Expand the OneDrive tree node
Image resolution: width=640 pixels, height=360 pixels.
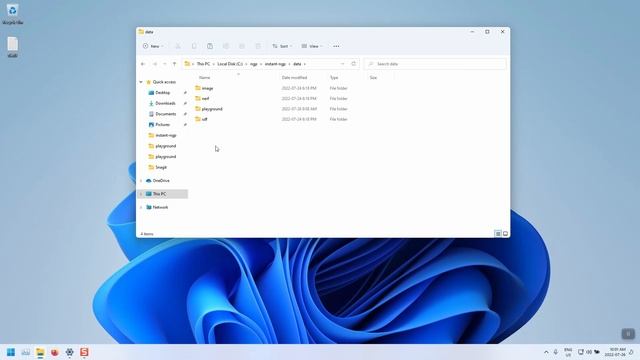pyautogui.click(x=141, y=180)
